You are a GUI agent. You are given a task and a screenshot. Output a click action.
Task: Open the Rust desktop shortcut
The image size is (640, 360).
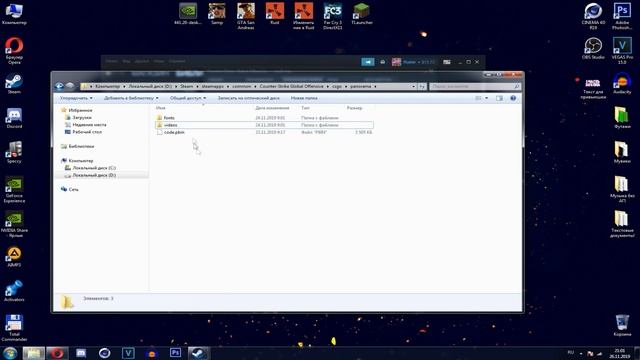[275, 14]
